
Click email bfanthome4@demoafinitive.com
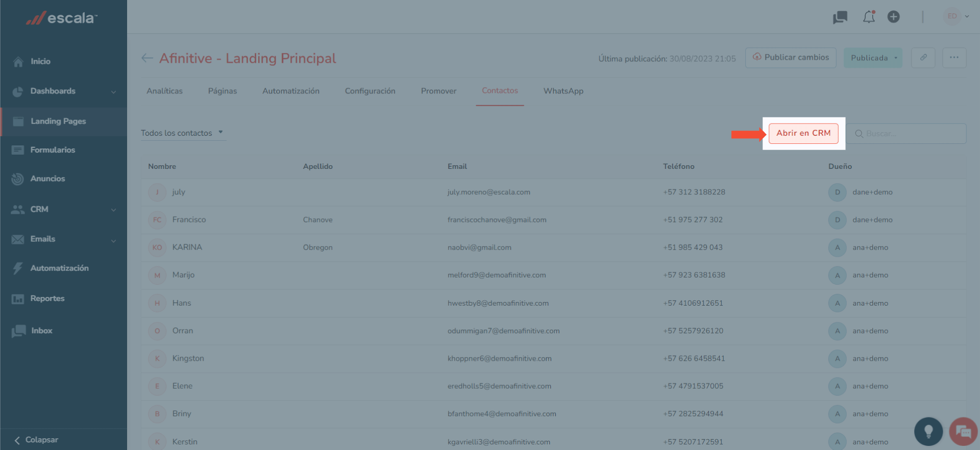[x=502, y=414]
